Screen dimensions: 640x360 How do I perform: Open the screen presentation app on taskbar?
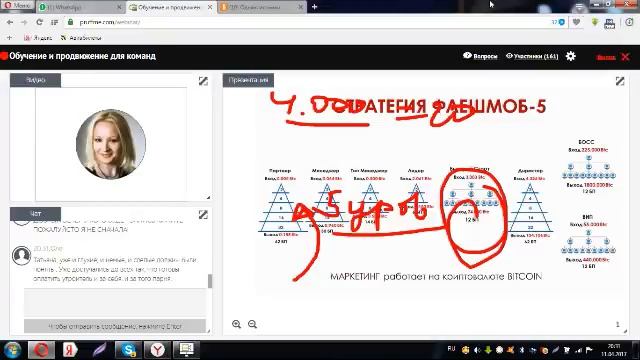click(x=187, y=350)
